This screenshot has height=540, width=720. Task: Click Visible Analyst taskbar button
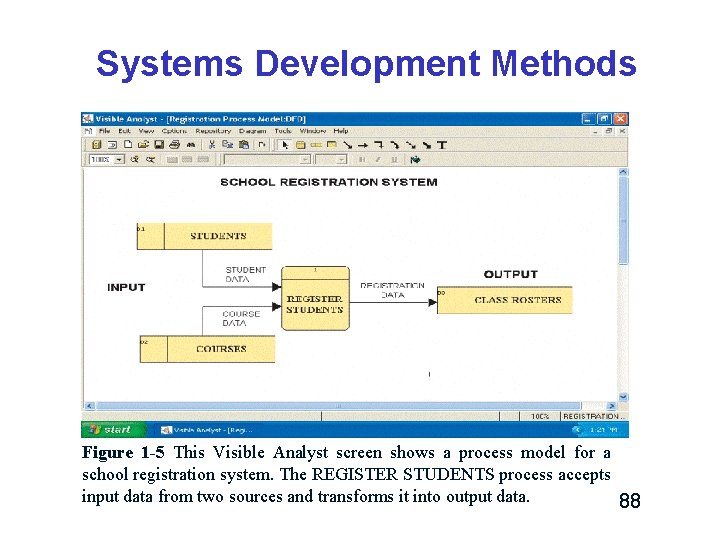[207, 430]
